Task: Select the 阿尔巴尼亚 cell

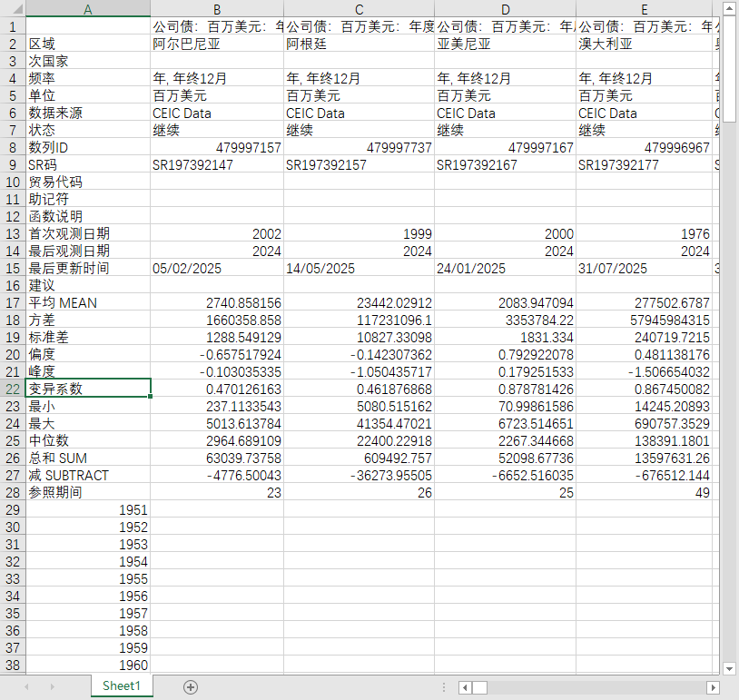Action: coord(217,44)
